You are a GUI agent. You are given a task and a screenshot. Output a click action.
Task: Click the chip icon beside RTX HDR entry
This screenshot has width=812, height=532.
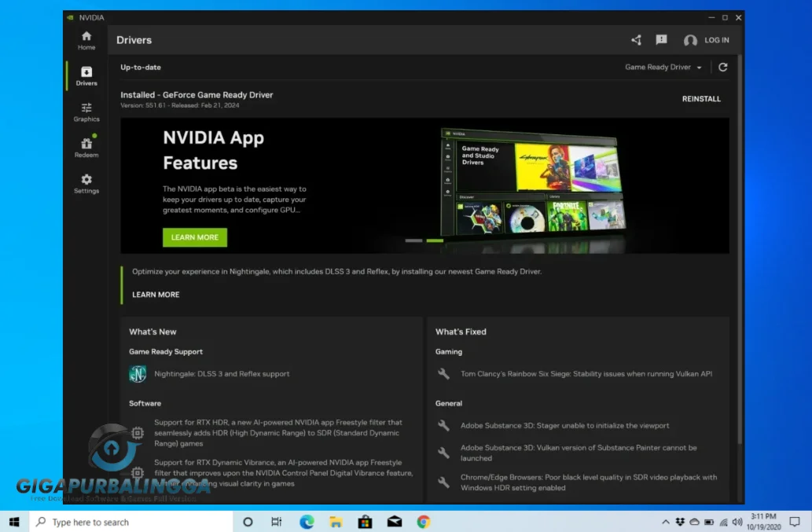pyautogui.click(x=138, y=433)
